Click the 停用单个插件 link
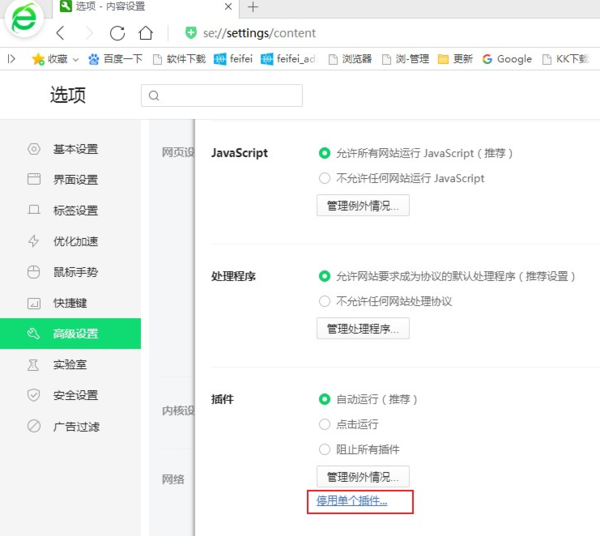This screenshot has height=536, width=600. coord(351,500)
